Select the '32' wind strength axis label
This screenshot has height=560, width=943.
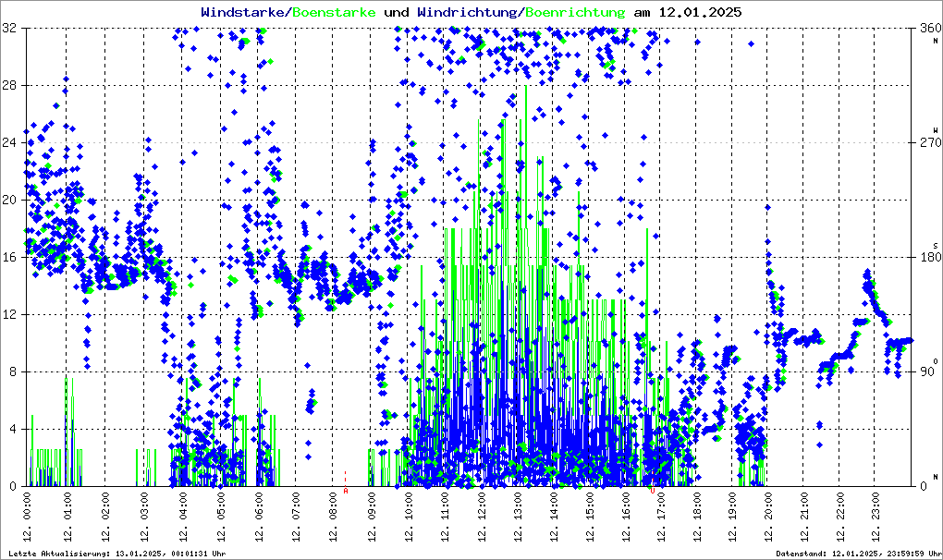click(9, 28)
